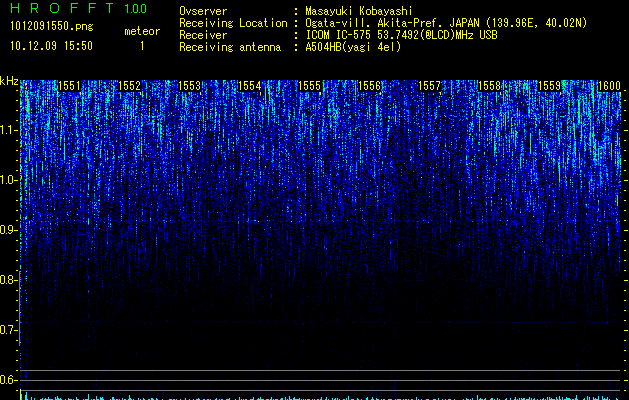Image resolution: width=629 pixels, height=400 pixels.
Task: Click the A504HB(yagi 4el) antenna text
Action: pos(353,47)
